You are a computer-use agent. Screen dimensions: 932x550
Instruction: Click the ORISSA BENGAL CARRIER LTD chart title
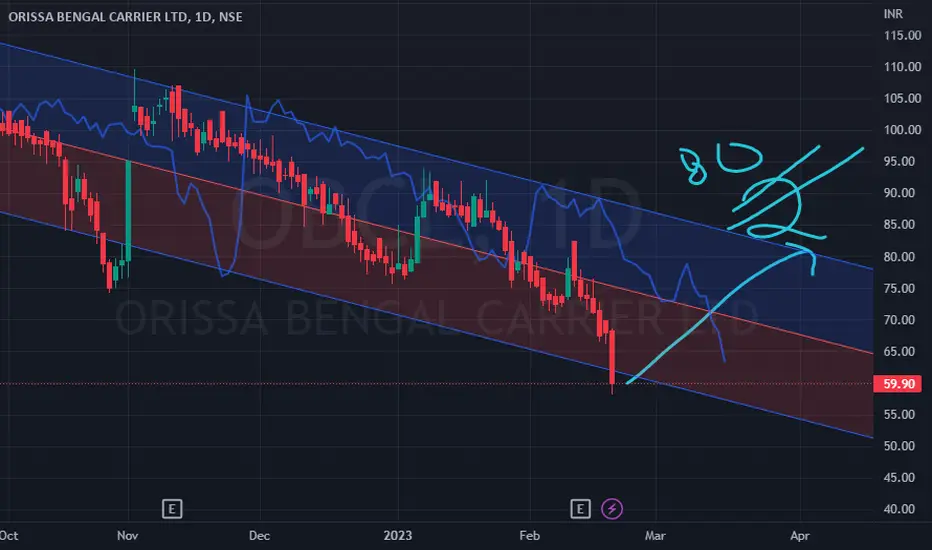(125, 17)
